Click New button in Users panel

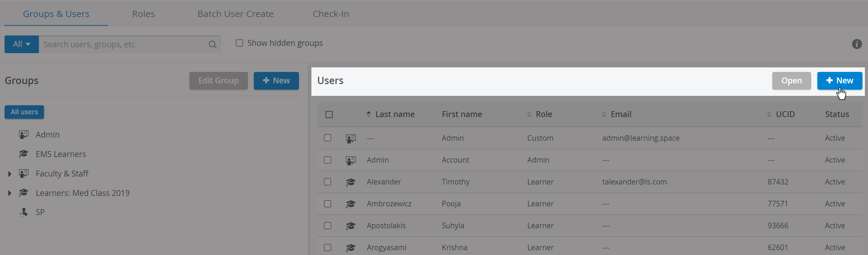pyautogui.click(x=840, y=81)
